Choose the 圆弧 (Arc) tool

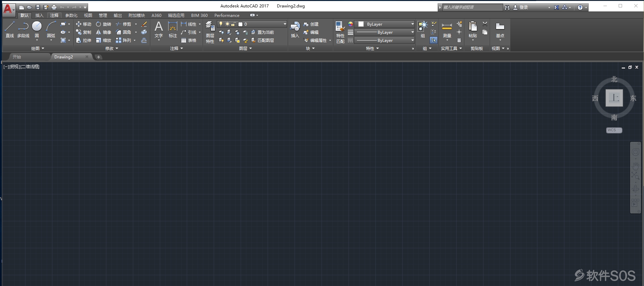tap(51, 29)
